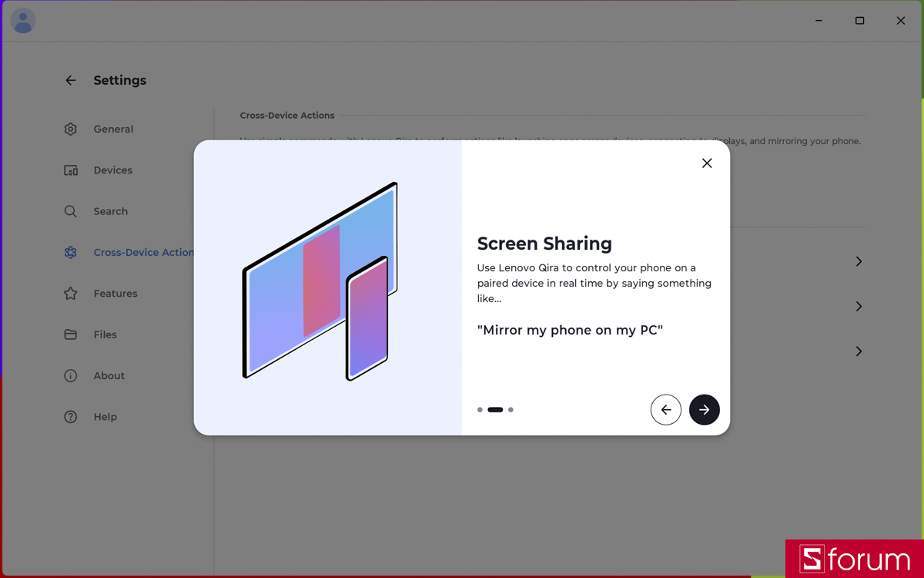Click the "Use Lenovo Qira to control" description
The height and width of the screenshot is (578, 924).
click(x=594, y=284)
